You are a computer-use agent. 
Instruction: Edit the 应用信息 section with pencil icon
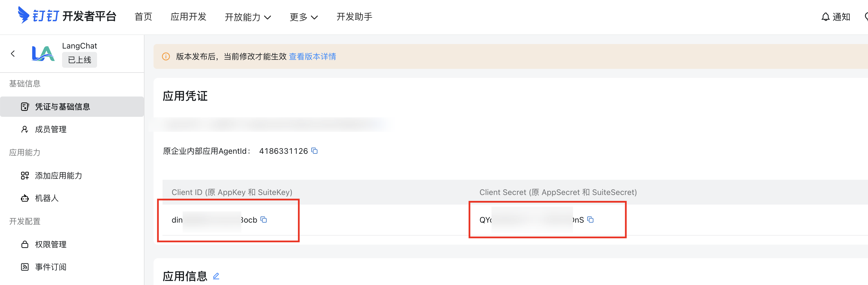(216, 276)
